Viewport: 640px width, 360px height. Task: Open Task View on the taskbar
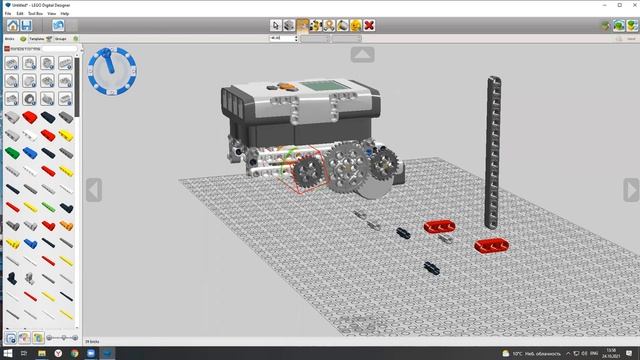(x=24, y=353)
